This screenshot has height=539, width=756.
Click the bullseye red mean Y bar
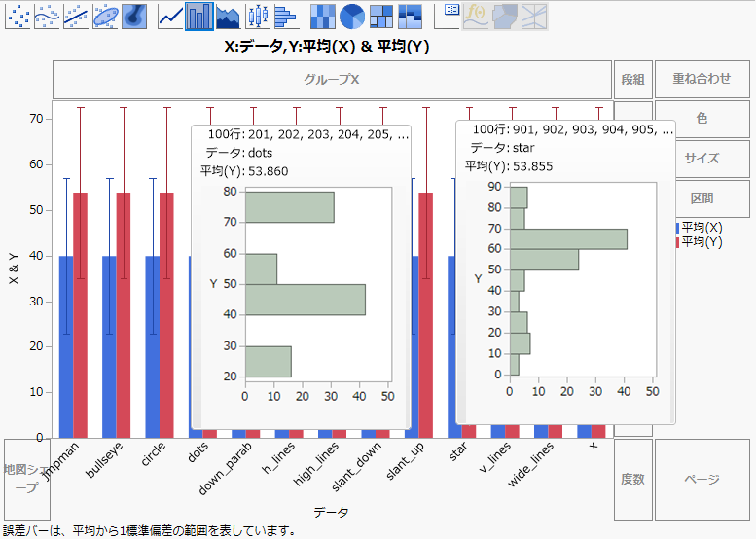(124, 315)
